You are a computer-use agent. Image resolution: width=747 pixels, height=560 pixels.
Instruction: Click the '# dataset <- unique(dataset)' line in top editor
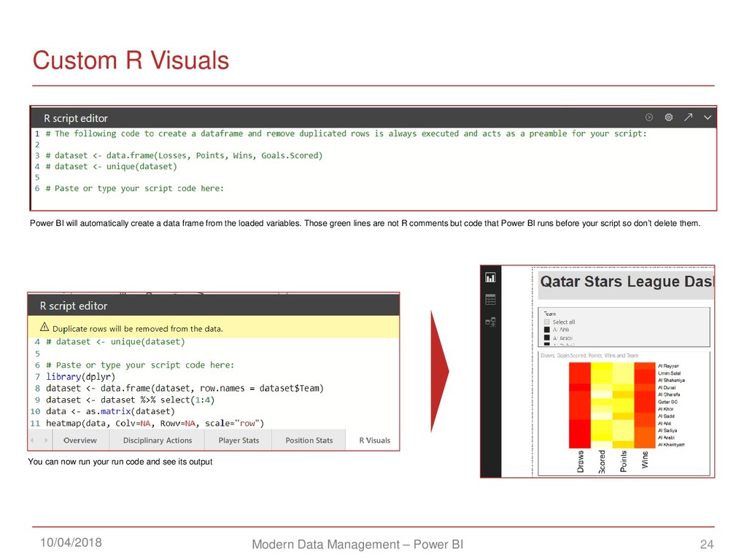[x=111, y=167]
